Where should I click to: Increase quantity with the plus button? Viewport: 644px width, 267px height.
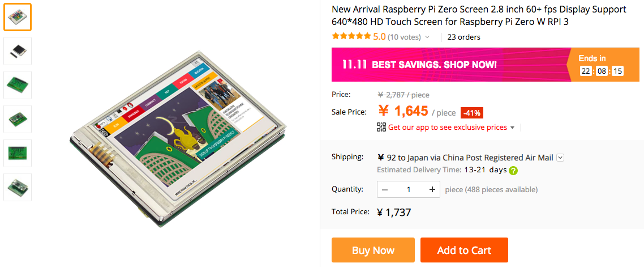(432, 189)
